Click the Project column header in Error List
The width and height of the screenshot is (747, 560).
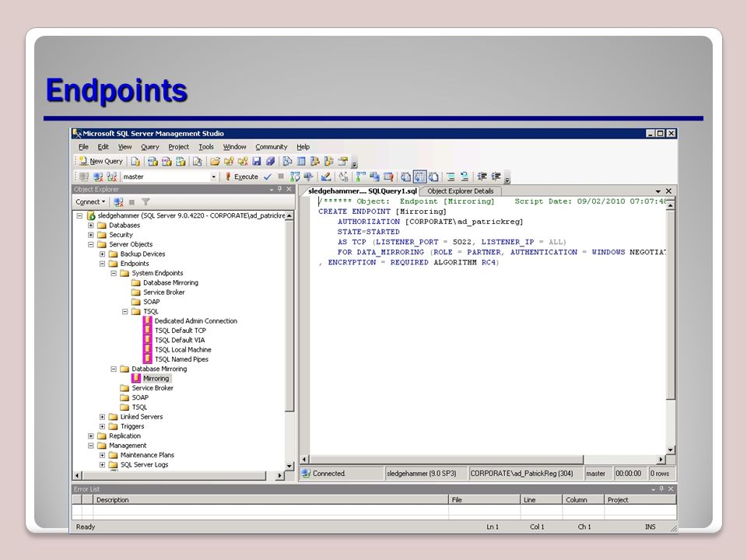(x=640, y=499)
